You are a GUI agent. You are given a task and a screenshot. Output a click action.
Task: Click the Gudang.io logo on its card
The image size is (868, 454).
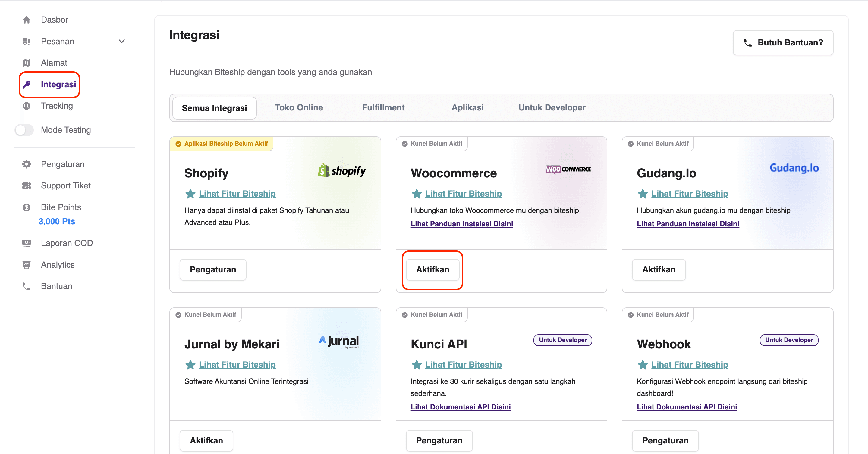(794, 168)
